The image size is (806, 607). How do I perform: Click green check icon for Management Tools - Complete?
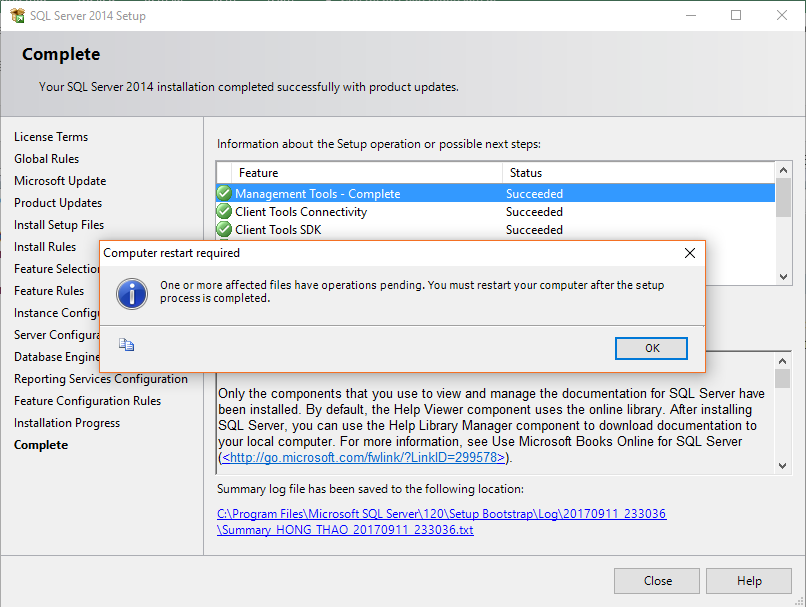(x=224, y=193)
